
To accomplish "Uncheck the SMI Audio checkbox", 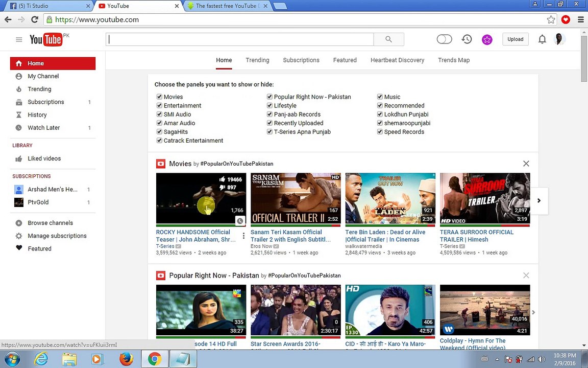I will coord(159,114).
